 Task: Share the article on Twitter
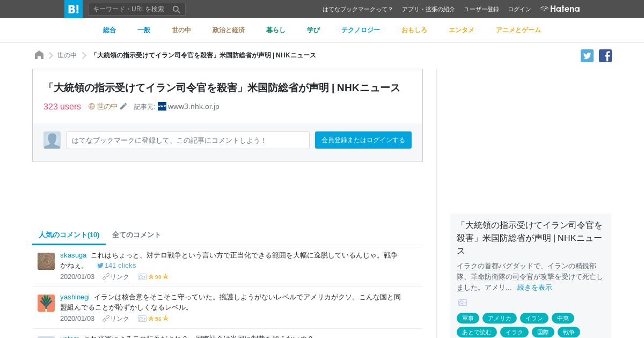tap(587, 56)
